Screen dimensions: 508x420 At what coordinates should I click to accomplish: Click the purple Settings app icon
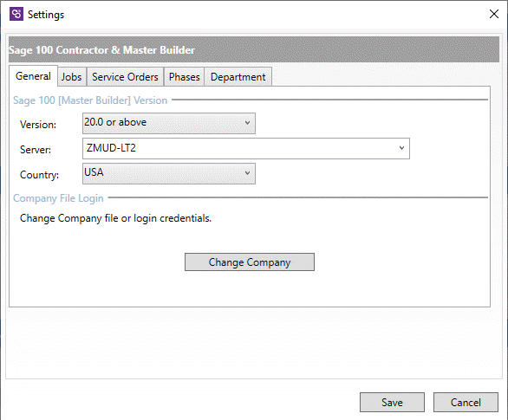[16, 14]
